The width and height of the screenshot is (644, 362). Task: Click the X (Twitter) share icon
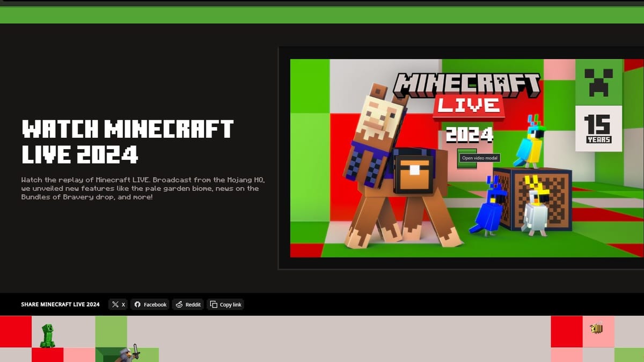[115, 304]
